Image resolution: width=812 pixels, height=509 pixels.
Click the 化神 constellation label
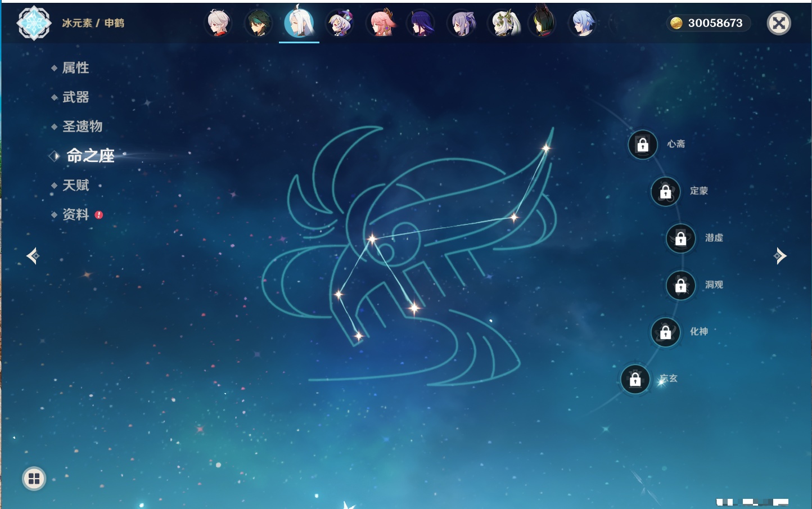click(x=699, y=331)
